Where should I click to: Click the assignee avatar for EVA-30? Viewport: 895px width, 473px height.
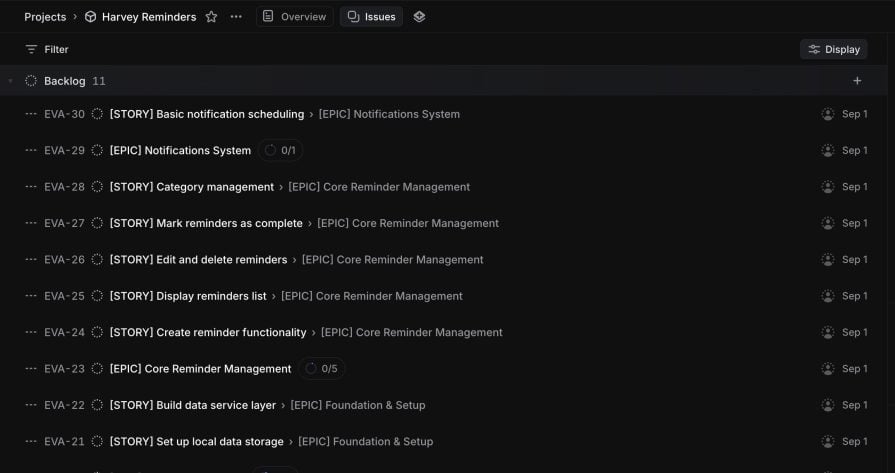[x=827, y=114]
